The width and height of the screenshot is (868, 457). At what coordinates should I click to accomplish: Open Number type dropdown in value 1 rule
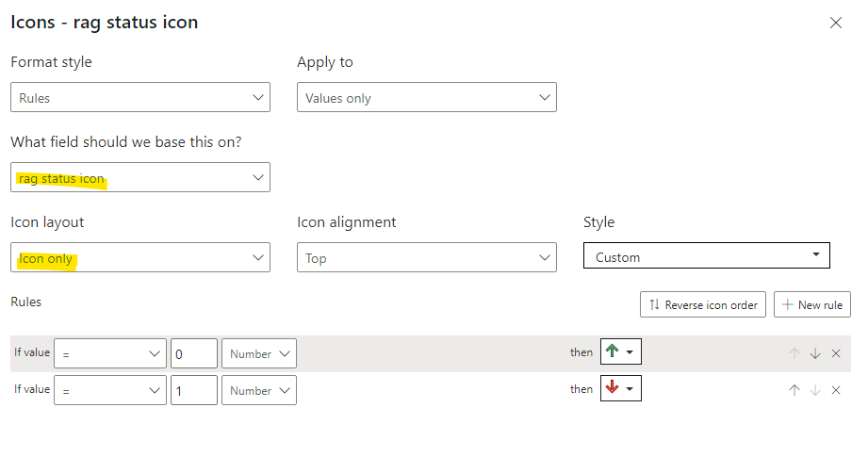[259, 390]
